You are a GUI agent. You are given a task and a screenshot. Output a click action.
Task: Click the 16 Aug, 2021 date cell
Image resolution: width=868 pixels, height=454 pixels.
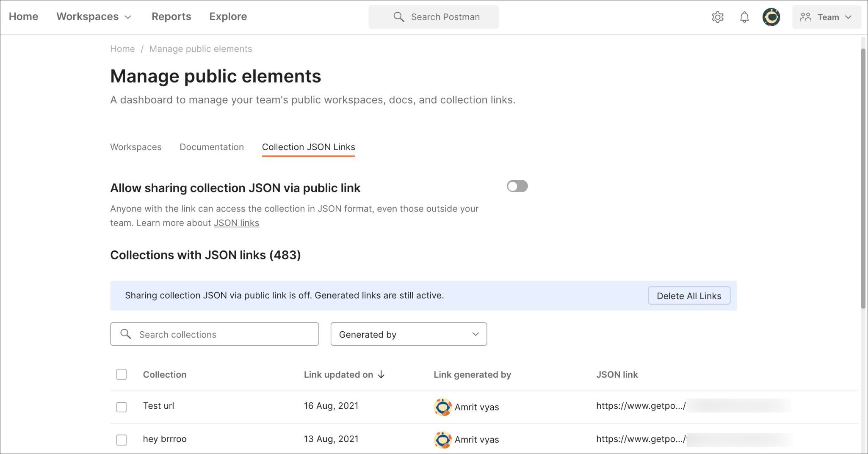pos(331,406)
